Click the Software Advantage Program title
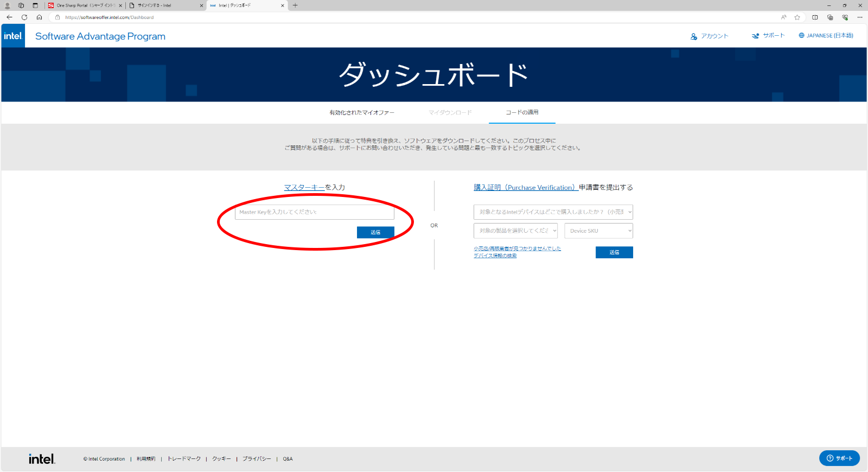 click(100, 36)
